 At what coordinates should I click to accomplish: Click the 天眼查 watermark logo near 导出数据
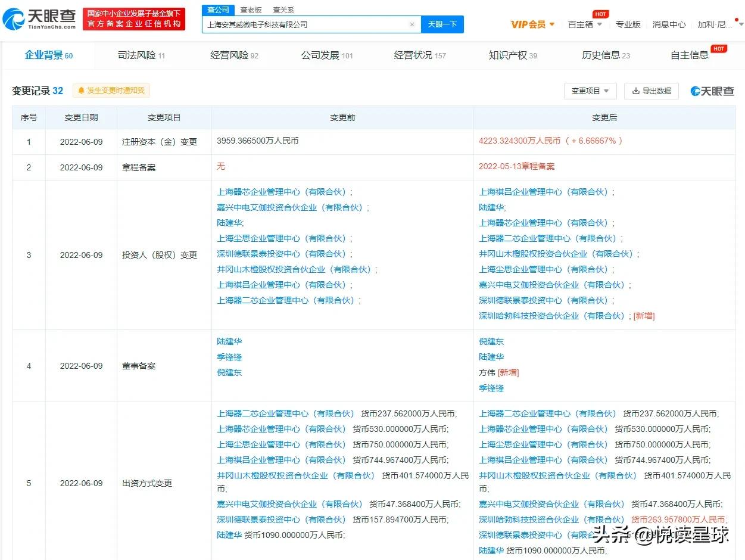point(712,91)
